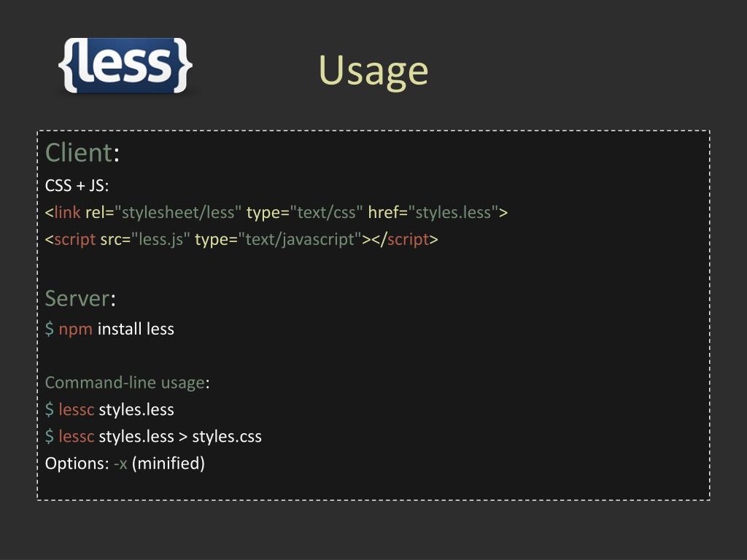Click the '$ npm install less' command
Viewport: 747px width, 560px height.
click(x=109, y=329)
